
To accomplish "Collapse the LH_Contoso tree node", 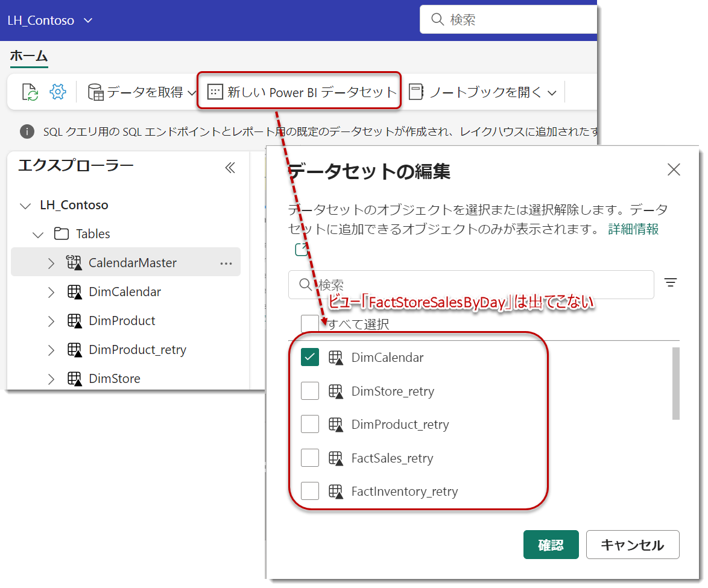I will pyautogui.click(x=25, y=206).
